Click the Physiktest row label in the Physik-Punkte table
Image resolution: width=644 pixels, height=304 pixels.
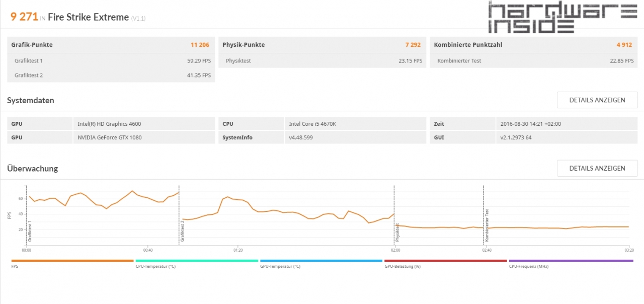point(238,61)
